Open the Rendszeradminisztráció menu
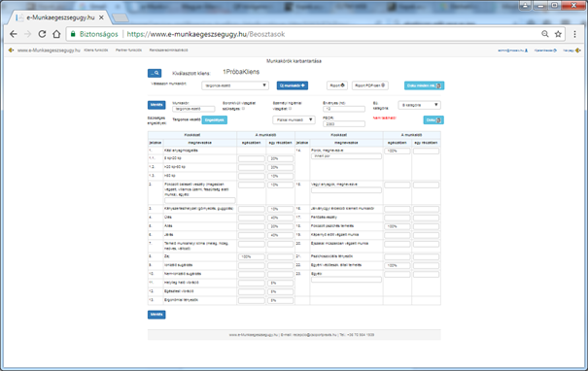 pyautogui.click(x=168, y=51)
